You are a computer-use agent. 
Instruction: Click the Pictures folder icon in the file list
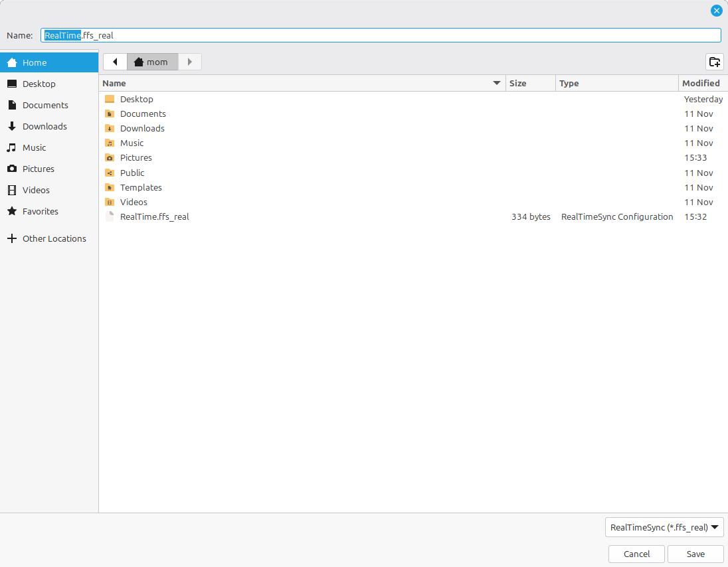point(110,158)
